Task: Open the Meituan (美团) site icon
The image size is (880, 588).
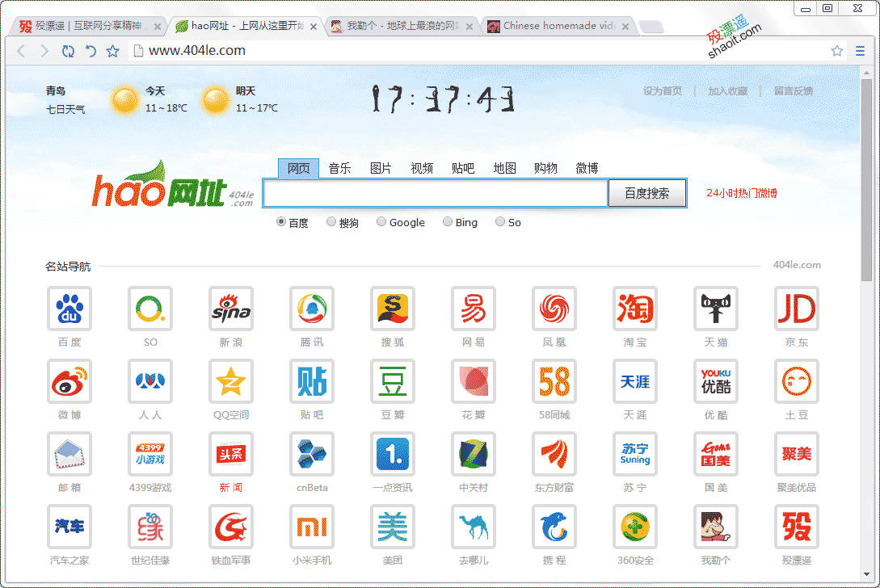Action: click(x=392, y=527)
